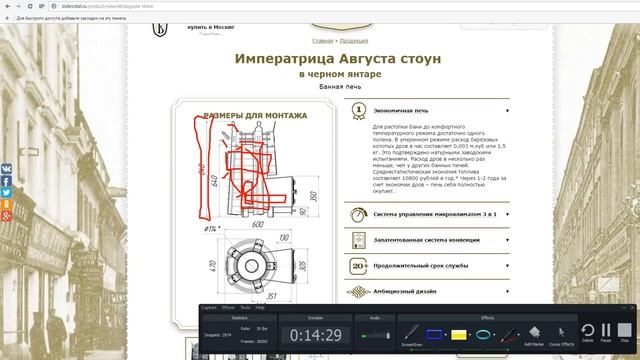
Task: Click the 'РАЗМЕРЫ ДЛЯ МОНТАЖА' title
Action: point(255,116)
